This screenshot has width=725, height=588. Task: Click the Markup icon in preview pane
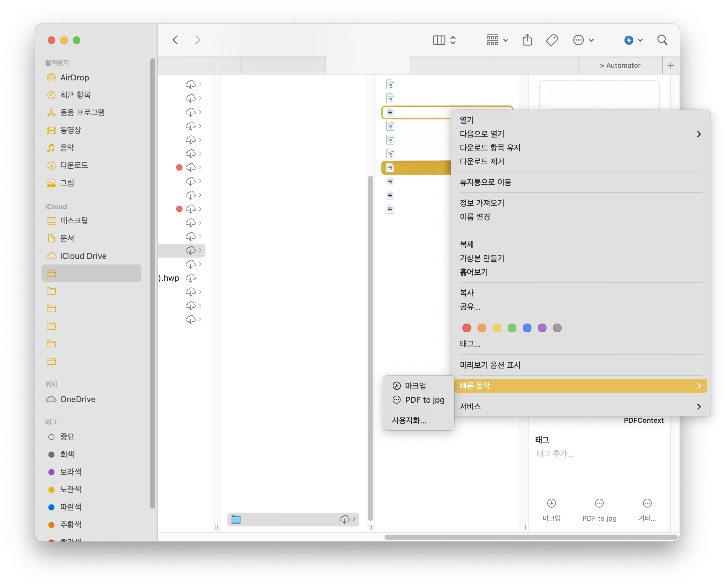pos(551,503)
